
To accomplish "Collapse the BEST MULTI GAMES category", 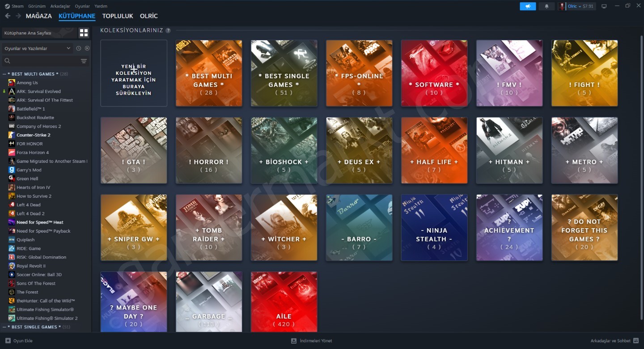I will [x=4, y=74].
